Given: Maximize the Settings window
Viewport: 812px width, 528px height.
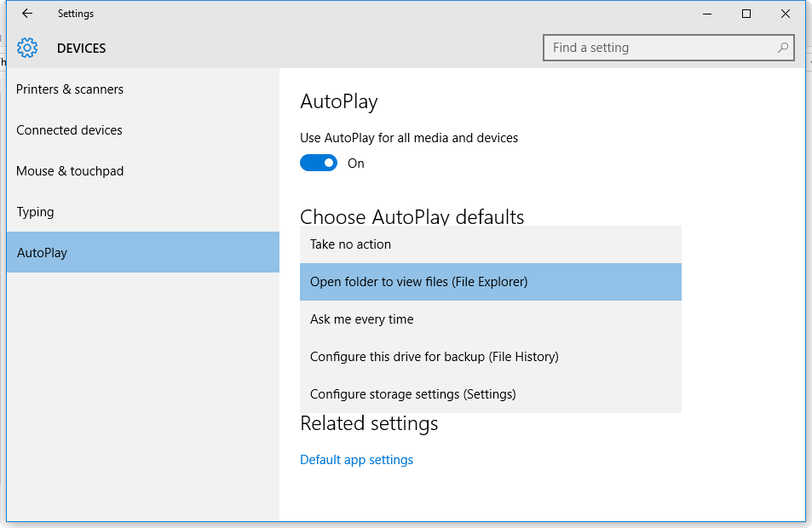Looking at the screenshot, I should coord(746,14).
